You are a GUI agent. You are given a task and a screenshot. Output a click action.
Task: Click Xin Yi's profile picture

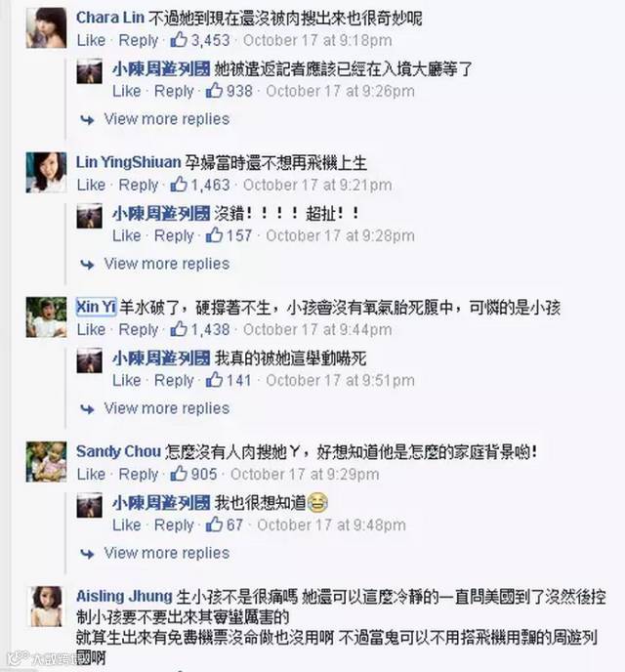(x=46, y=317)
